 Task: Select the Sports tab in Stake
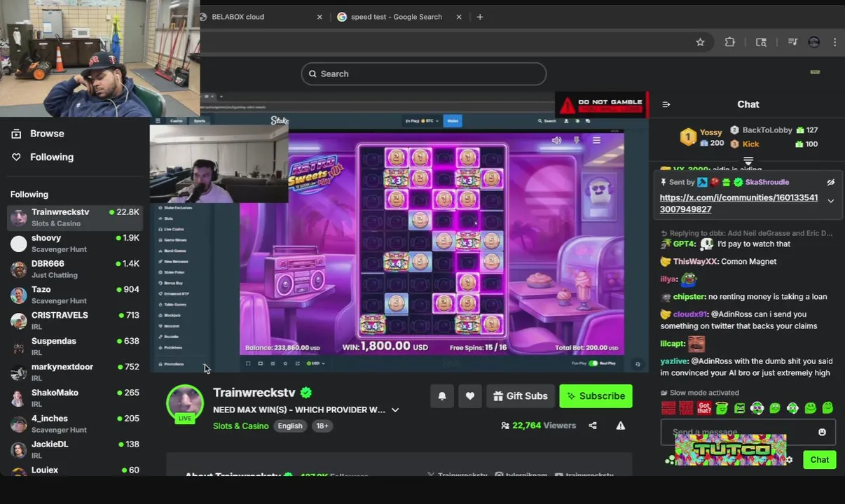200,120
